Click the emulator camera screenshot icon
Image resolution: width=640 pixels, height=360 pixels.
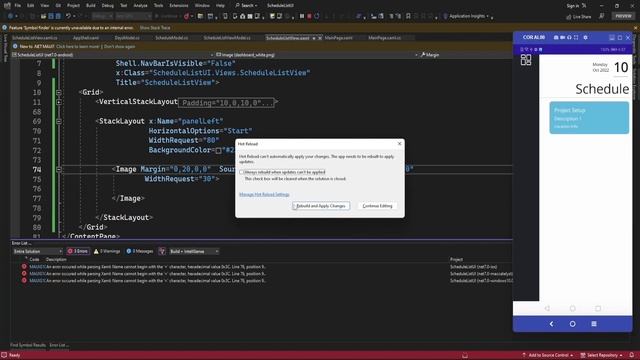[x=556, y=37]
